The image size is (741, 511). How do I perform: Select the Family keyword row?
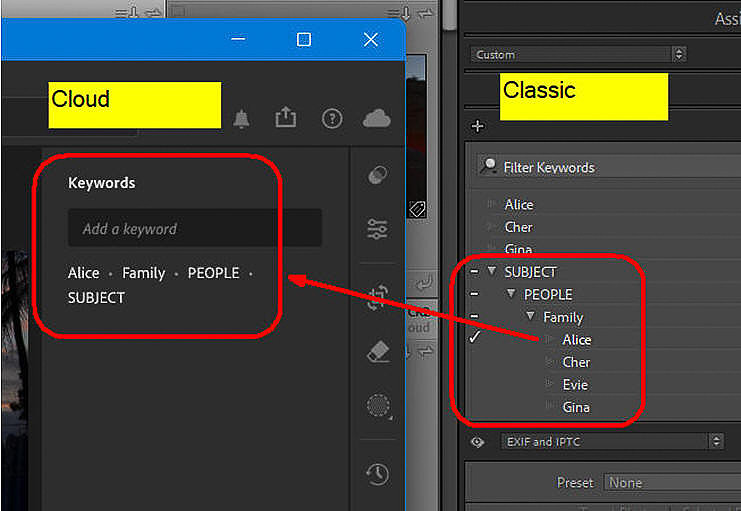[563, 318]
